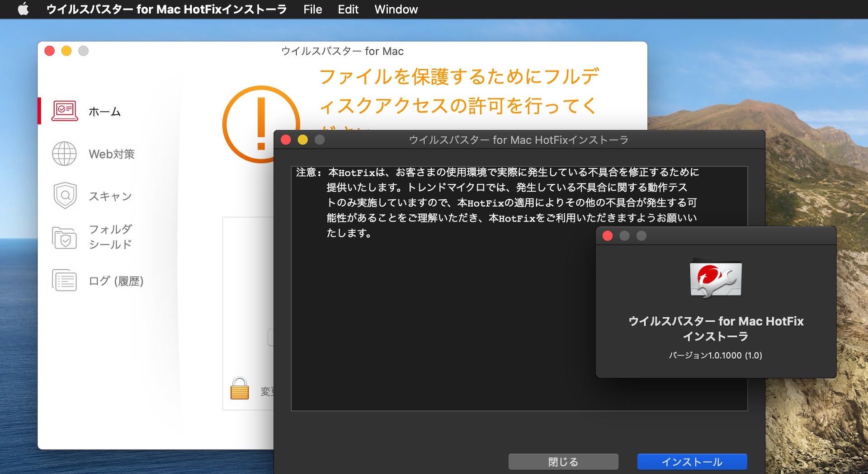The image size is (868, 474).
Task: Minimize the HotFixインストーラ window
Action: point(303,140)
